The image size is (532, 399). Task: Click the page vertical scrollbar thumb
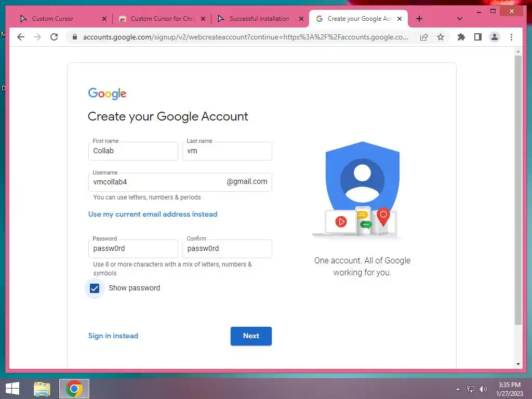pos(518,190)
